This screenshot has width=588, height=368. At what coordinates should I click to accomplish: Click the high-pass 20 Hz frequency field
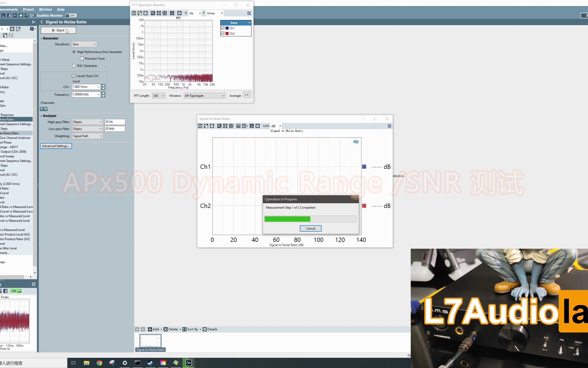115,122
